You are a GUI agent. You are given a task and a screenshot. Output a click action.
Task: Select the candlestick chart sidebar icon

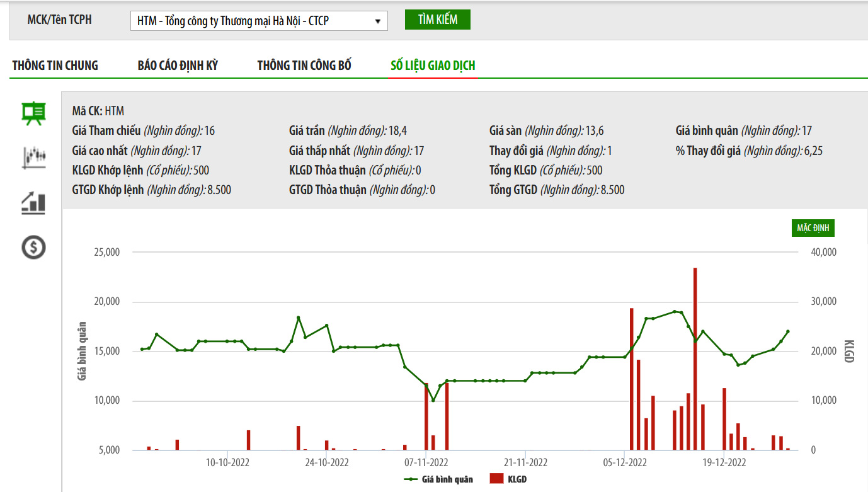(x=33, y=157)
